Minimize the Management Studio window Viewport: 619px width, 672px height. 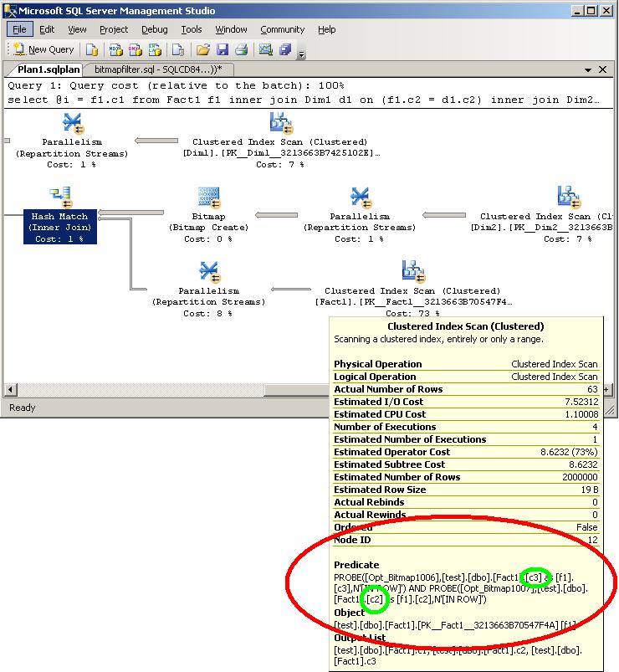click(577, 11)
